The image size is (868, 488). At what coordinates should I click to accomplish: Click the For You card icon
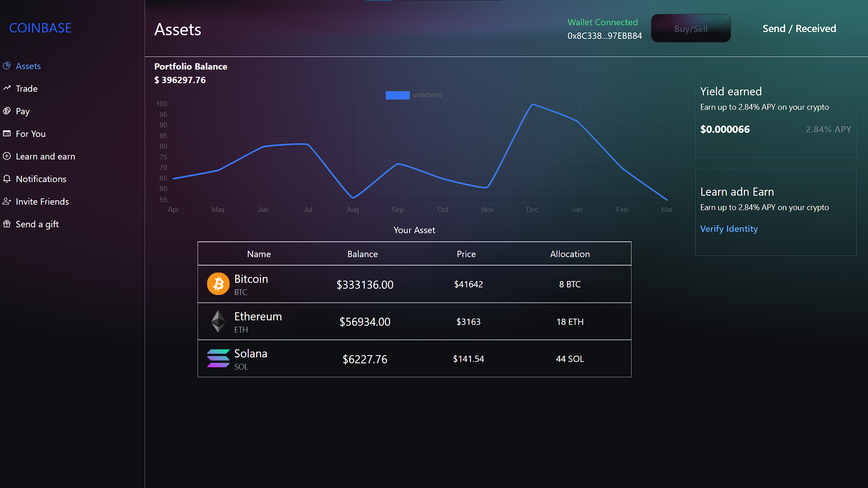[x=7, y=133]
